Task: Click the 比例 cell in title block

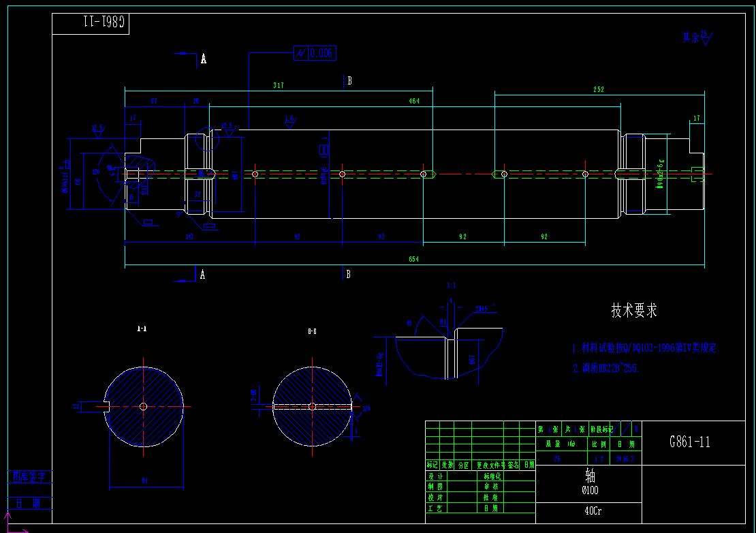Action: [x=599, y=444]
